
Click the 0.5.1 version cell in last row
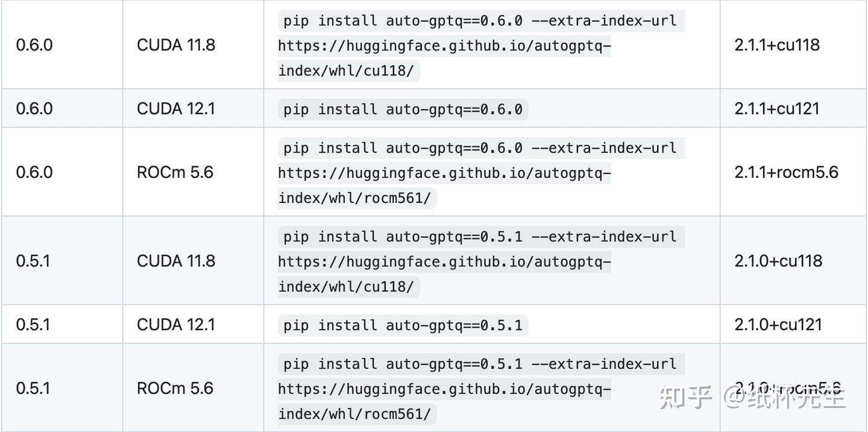33,389
